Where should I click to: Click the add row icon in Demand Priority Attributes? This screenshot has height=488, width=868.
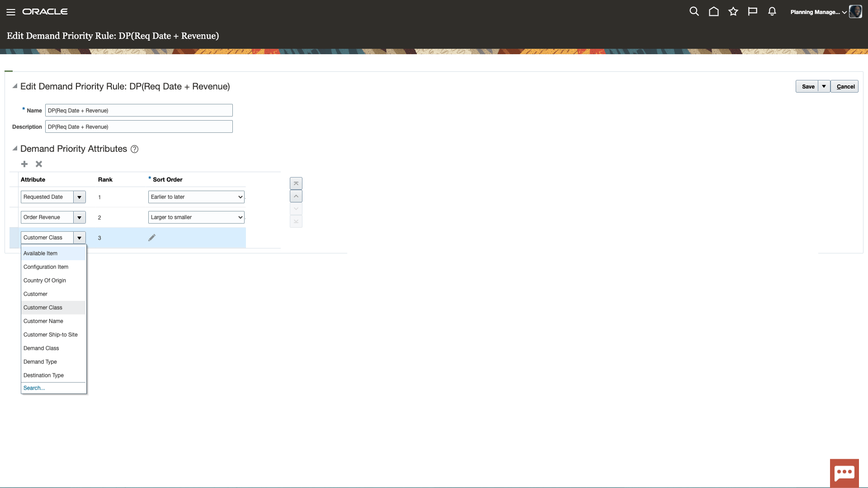pos(24,163)
